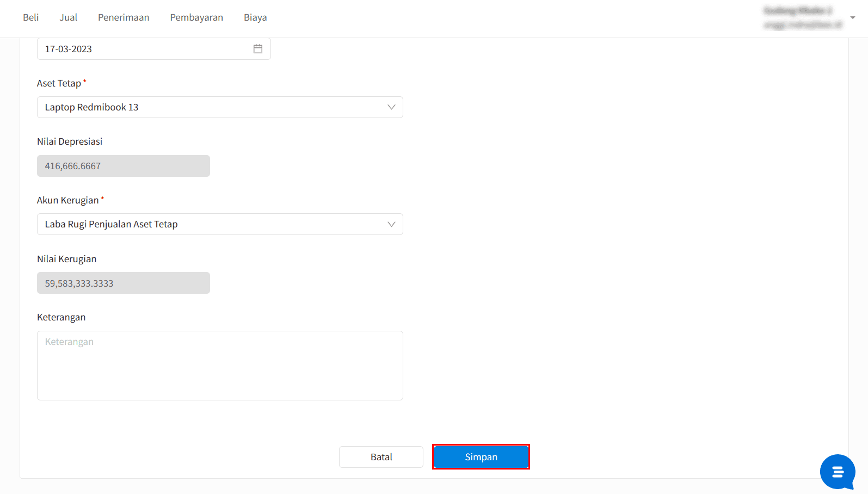Click the account menu caret arrow
868x494 pixels.
tap(853, 17)
